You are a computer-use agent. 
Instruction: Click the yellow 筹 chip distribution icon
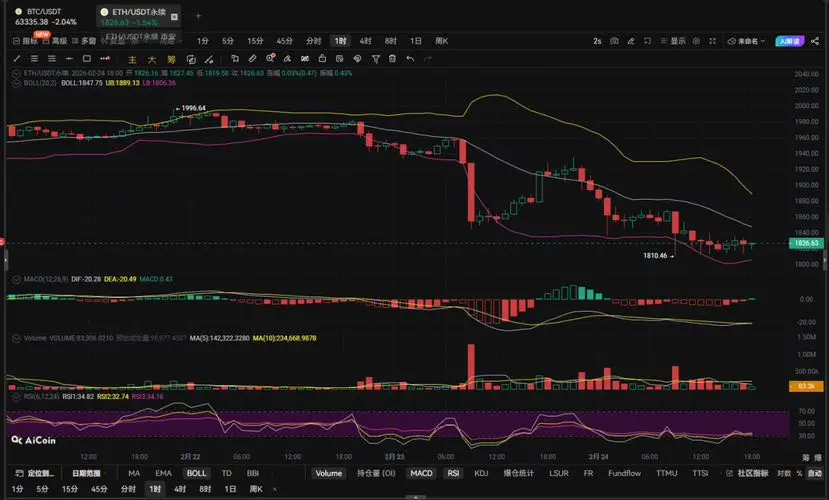(171, 59)
